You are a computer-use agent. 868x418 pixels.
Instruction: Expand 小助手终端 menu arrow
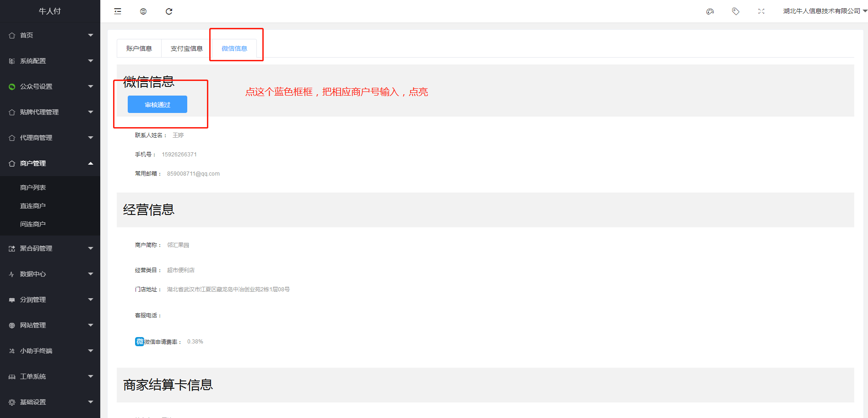click(x=91, y=351)
